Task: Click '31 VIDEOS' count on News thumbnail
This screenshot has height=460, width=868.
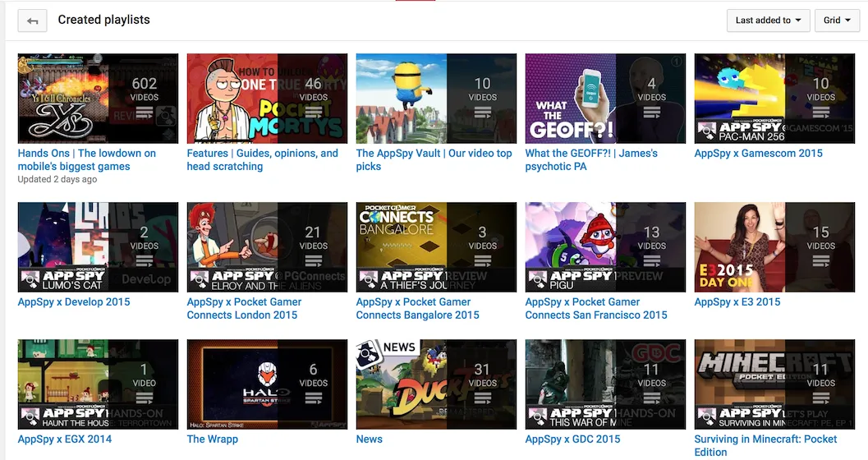Action: (483, 375)
